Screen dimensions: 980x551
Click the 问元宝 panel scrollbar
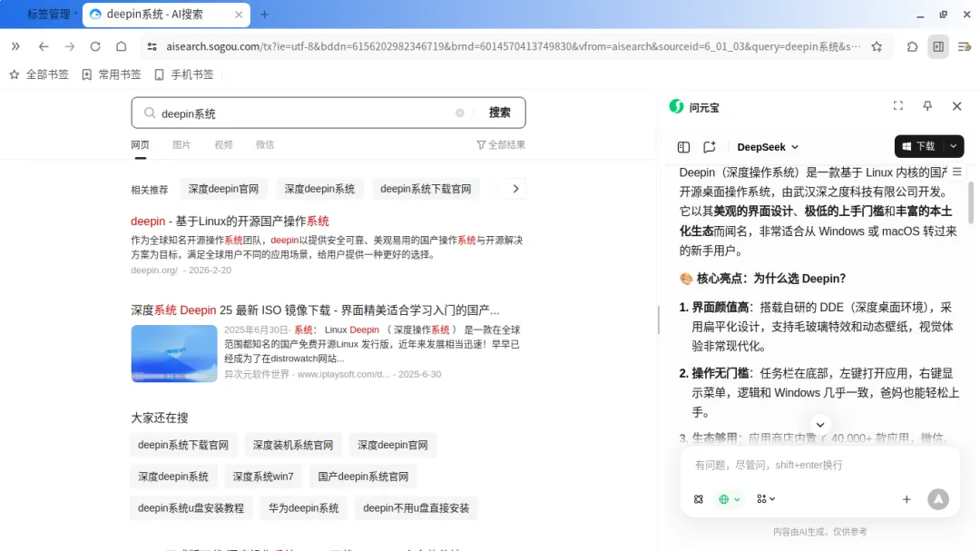click(x=971, y=202)
